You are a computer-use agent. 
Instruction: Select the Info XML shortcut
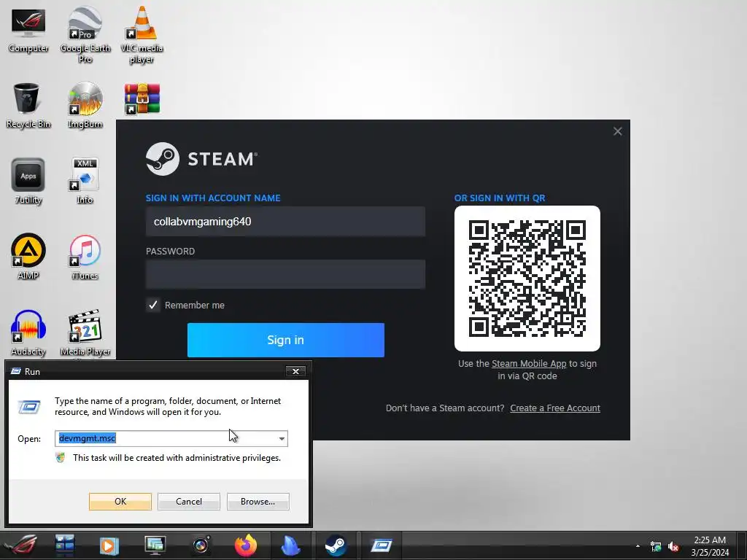click(85, 181)
